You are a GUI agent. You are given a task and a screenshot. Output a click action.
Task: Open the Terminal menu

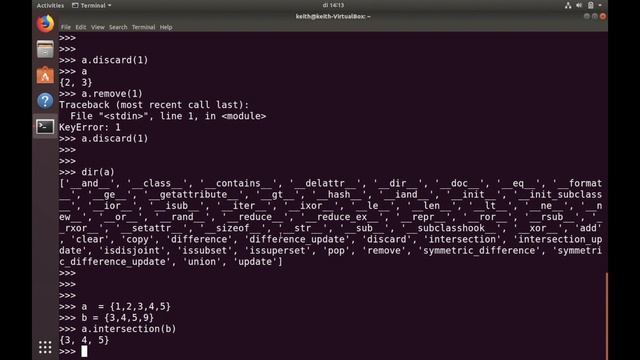coord(143,27)
